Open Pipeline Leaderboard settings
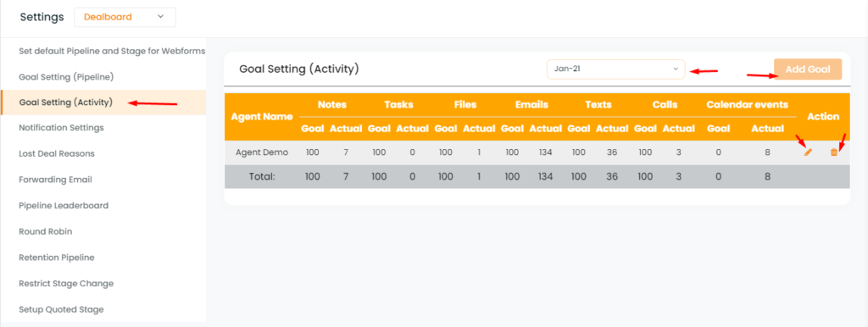The image size is (868, 327). click(64, 206)
